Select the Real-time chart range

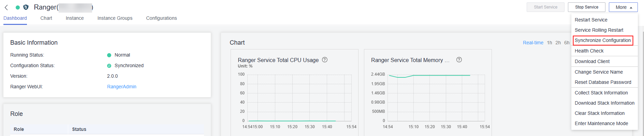tap(533, 43)
